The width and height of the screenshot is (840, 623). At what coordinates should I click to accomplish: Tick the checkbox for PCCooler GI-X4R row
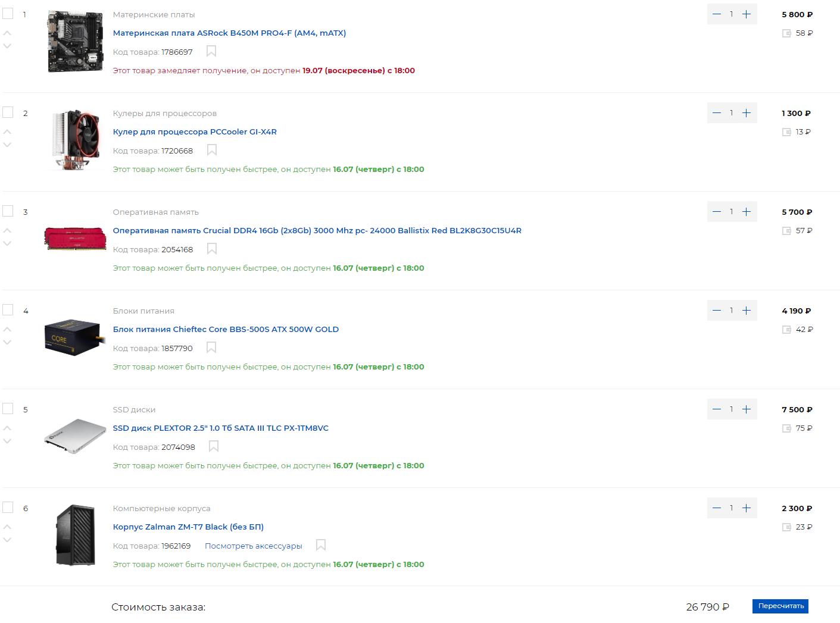[x=8, y=112]
